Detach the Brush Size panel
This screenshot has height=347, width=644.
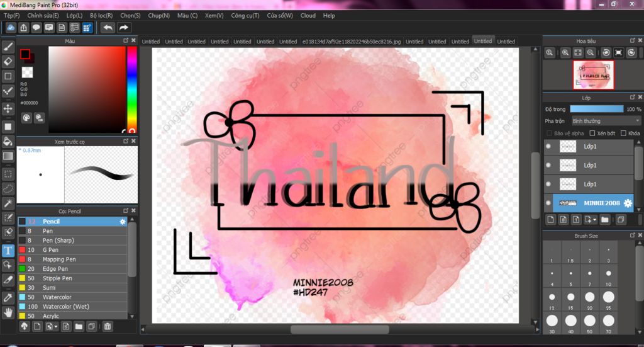[x=633, y=235]
